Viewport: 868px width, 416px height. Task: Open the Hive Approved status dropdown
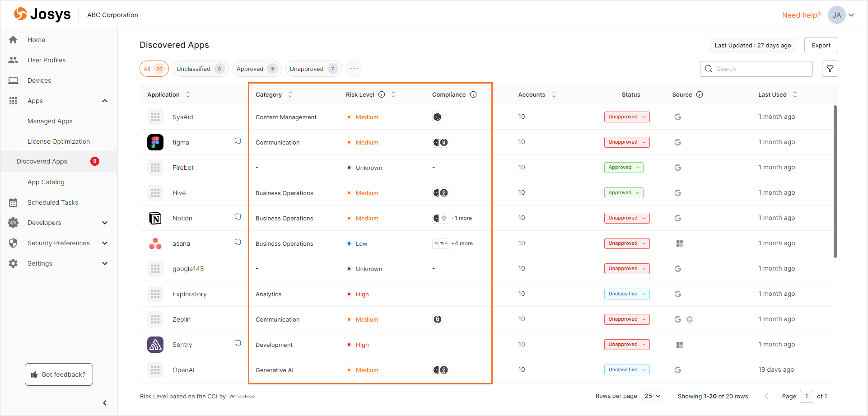tap(624, 193)
